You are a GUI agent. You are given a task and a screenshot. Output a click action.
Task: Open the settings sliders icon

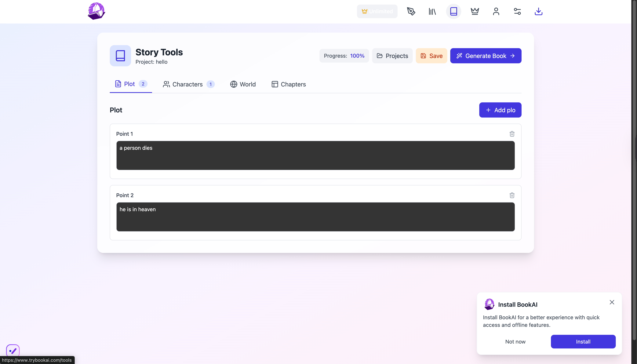pyautogui.click(x=517, y=12)
